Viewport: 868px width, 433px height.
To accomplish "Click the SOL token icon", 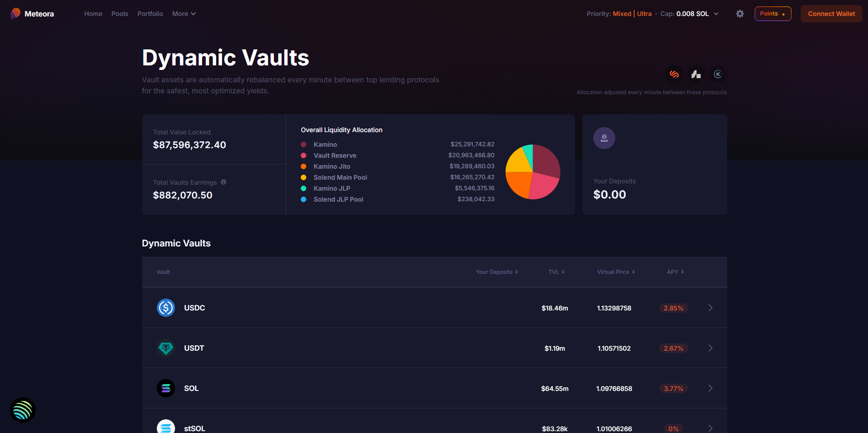I will tap(166, 388).
